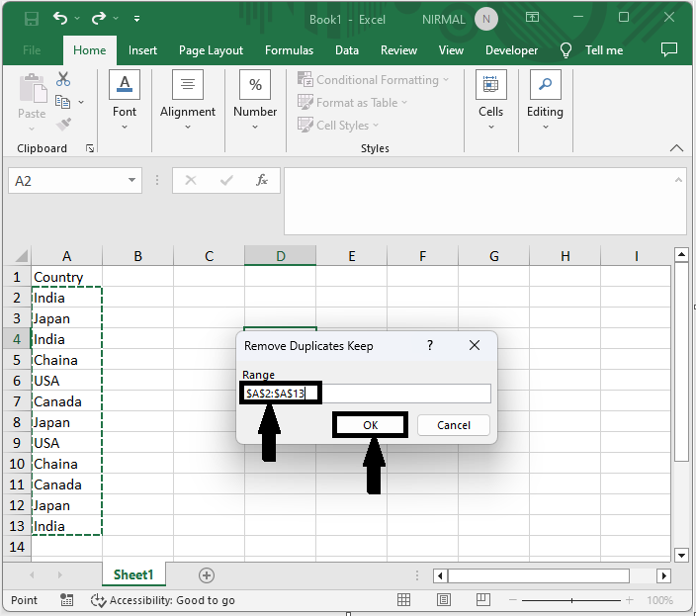Expand the Copy dropdown arrow
This screenshot has height=616, width=696.
click(x=81, y=102)
